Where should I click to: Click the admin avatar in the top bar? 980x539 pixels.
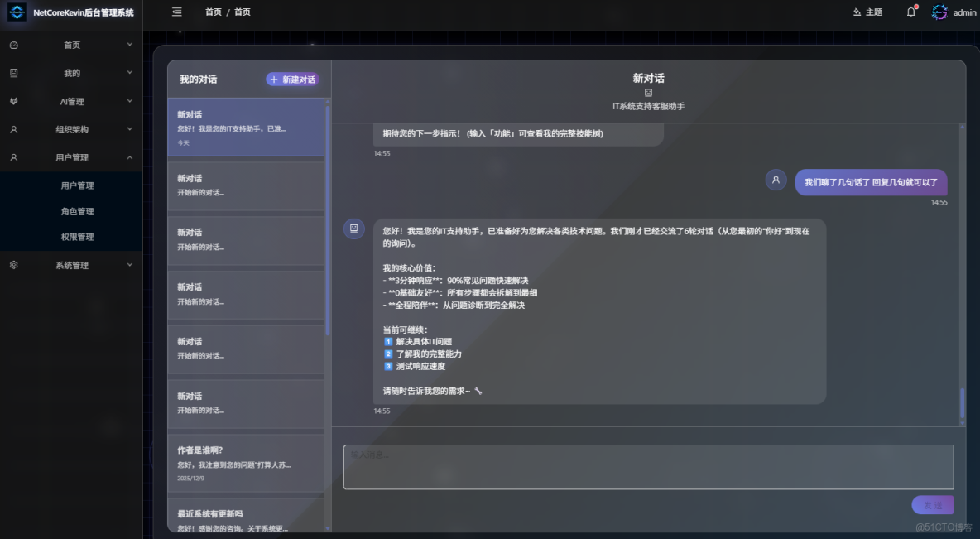click(x=939, y=12)
